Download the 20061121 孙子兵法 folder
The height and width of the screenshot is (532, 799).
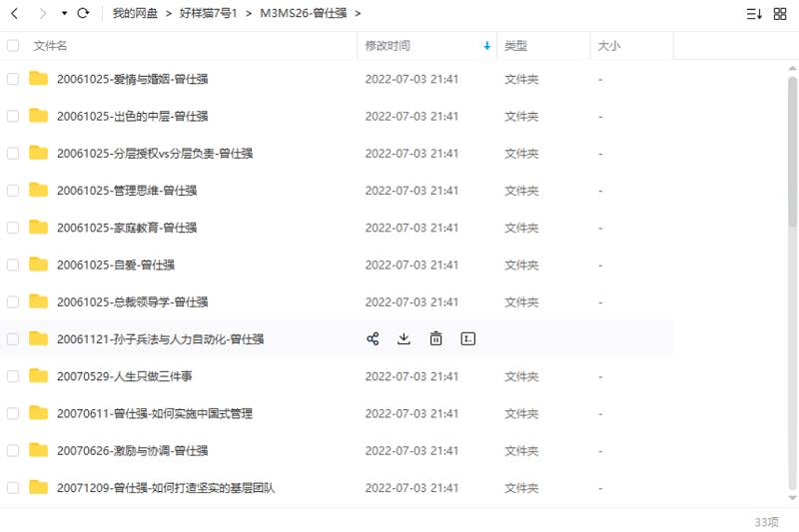pos(404,339)
